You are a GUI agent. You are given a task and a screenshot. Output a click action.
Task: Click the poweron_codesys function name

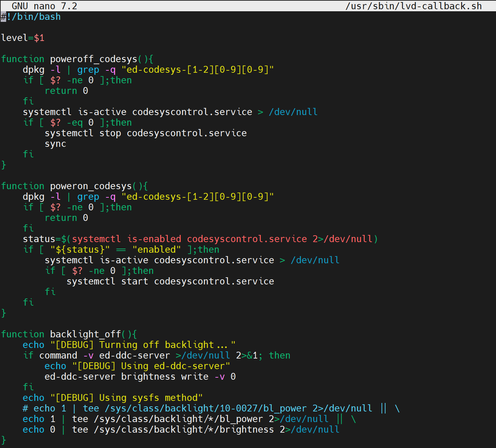tap(91, 186)
